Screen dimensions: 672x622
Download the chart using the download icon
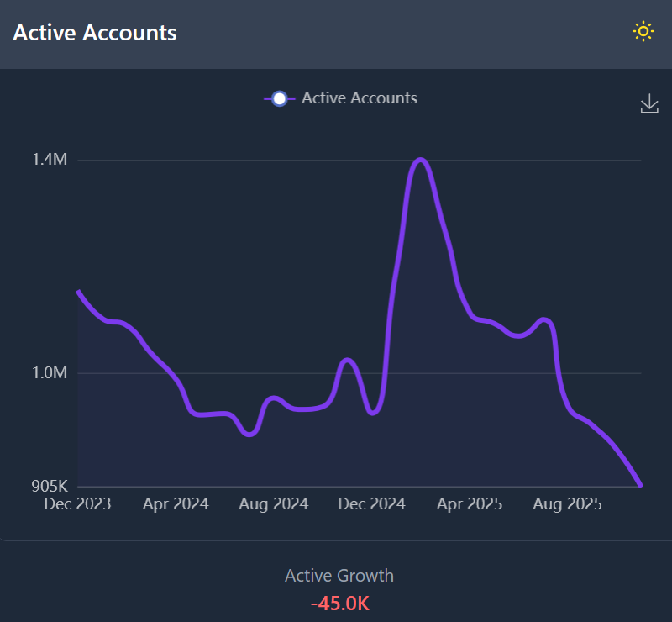[649, 104]
